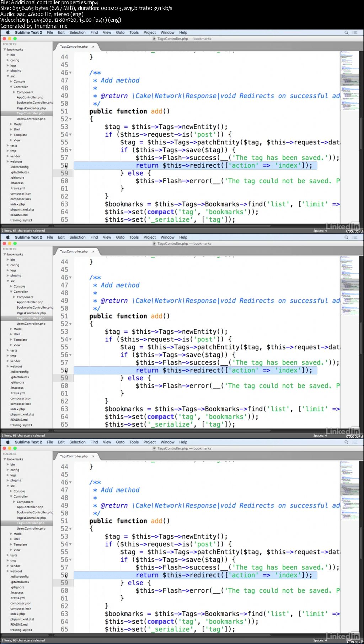Click the title bar document icon in the 00:01:28 frame
This screenshot has width=364, height=644.
[154, 448]
